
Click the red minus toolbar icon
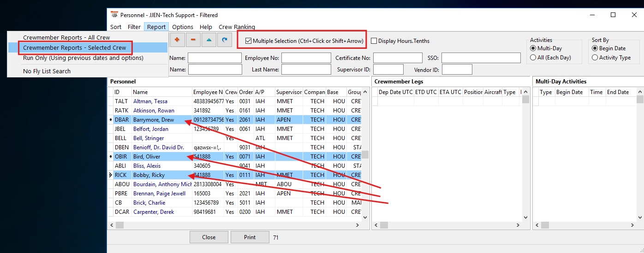(x=193, y=40)
